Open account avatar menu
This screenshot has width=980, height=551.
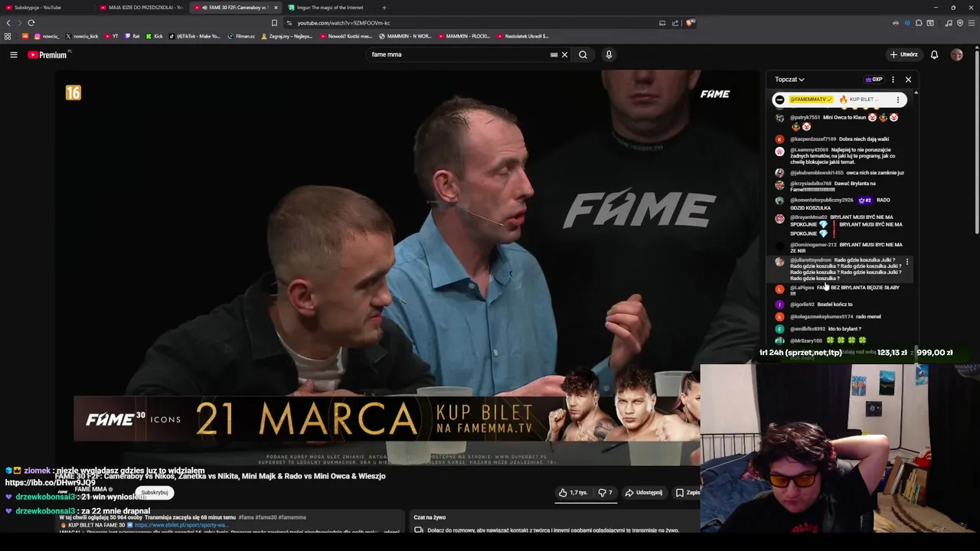pyautogui.click(x=956, y=54)
